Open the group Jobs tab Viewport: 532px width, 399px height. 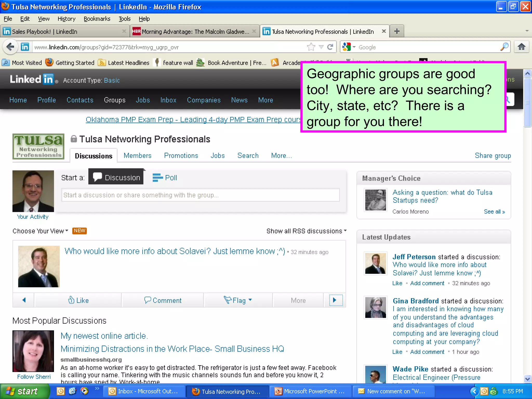(x=217, y=156)
